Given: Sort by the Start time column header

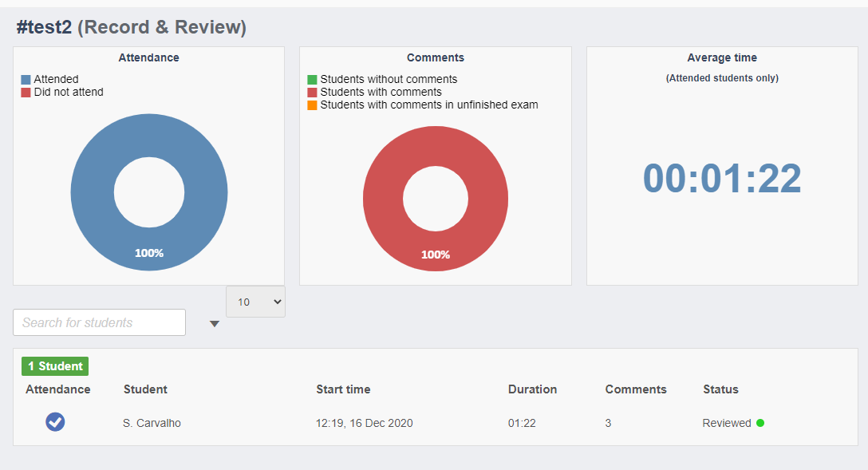Looking at the screenshot, I should pos(343,389).
